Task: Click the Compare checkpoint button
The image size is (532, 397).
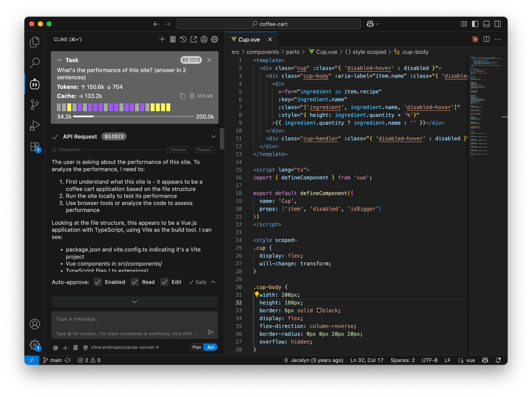Action: pos(178,150)
